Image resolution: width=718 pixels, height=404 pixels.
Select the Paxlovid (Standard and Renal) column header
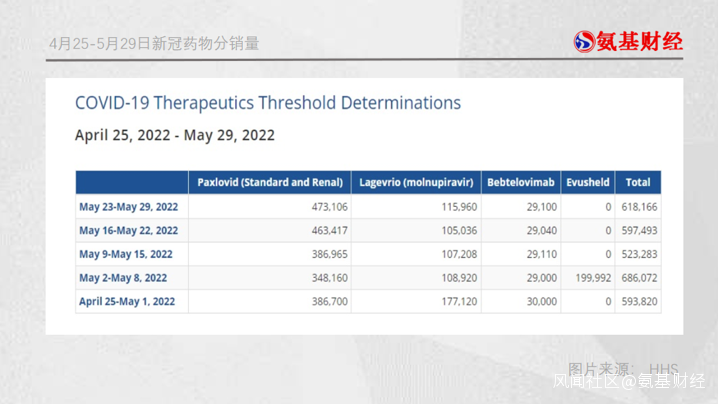pyautogui.click(x=270, y=182)
